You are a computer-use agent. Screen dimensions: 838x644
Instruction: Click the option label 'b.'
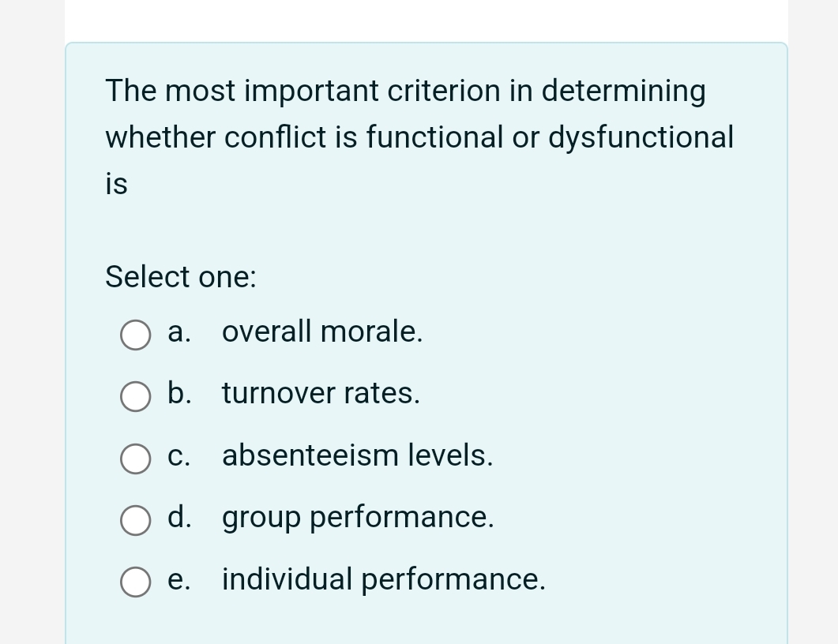tap(179, 394)
